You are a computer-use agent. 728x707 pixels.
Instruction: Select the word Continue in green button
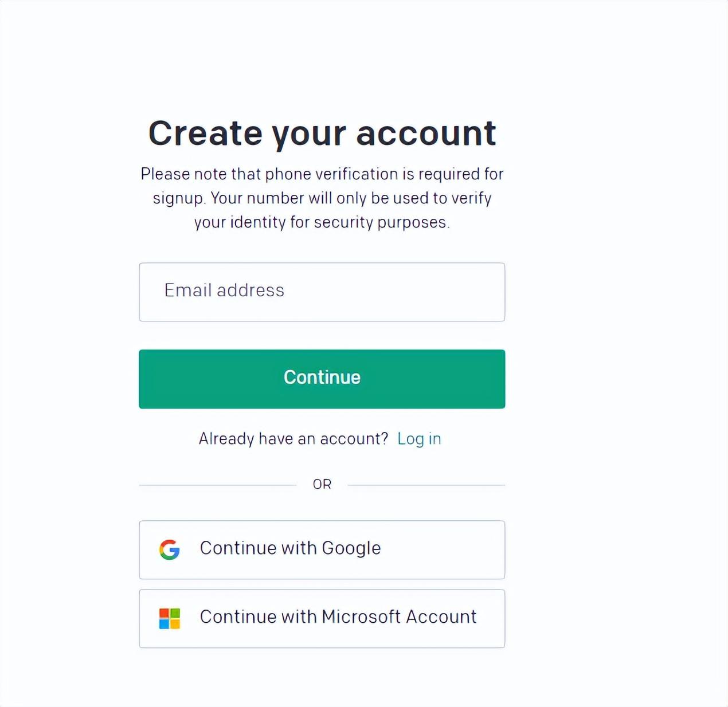tap(322, 377)
